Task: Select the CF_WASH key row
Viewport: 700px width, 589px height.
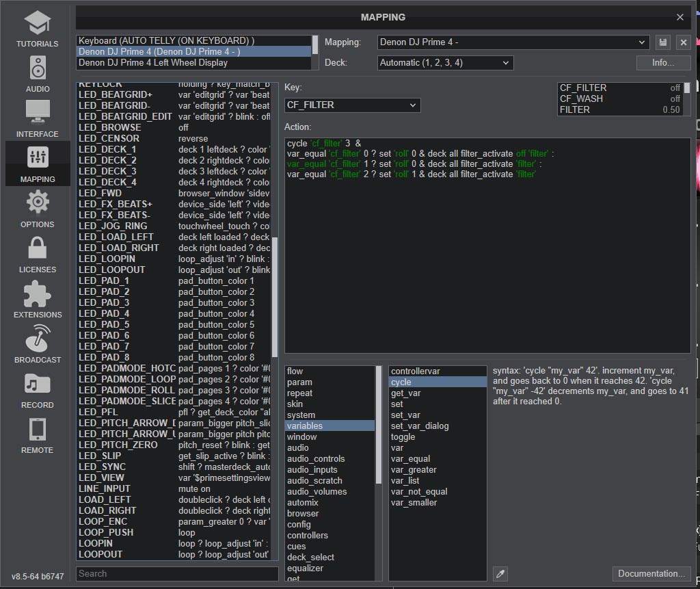Action: tap(620, 99)
